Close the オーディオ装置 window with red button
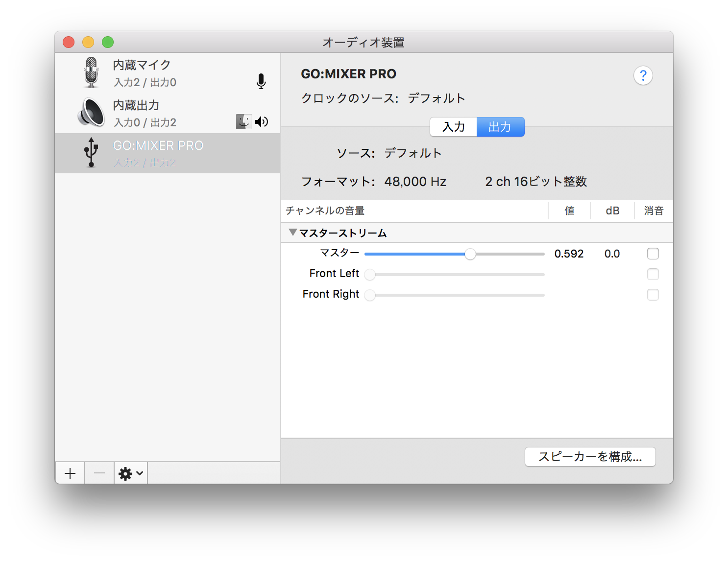Screen dimensions: 728x562 click(69, 42)
